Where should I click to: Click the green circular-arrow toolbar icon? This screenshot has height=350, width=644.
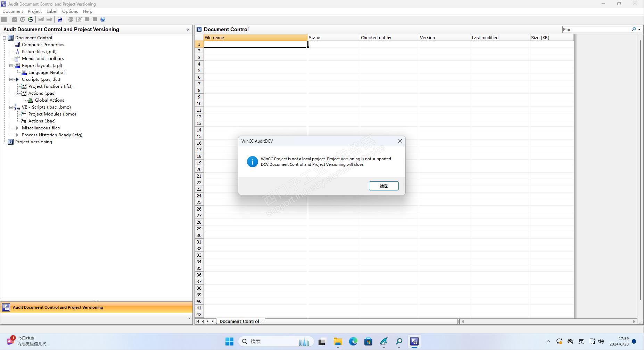[31, 19]
